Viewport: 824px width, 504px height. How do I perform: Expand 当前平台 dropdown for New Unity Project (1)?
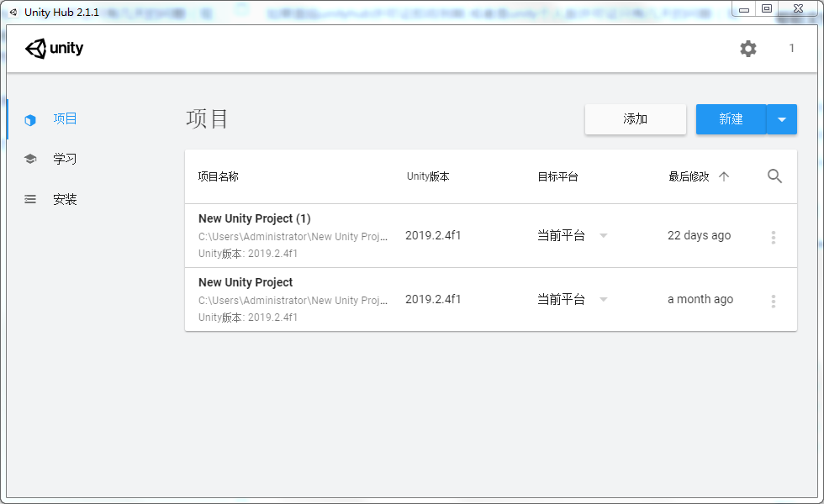click(604, 236)
